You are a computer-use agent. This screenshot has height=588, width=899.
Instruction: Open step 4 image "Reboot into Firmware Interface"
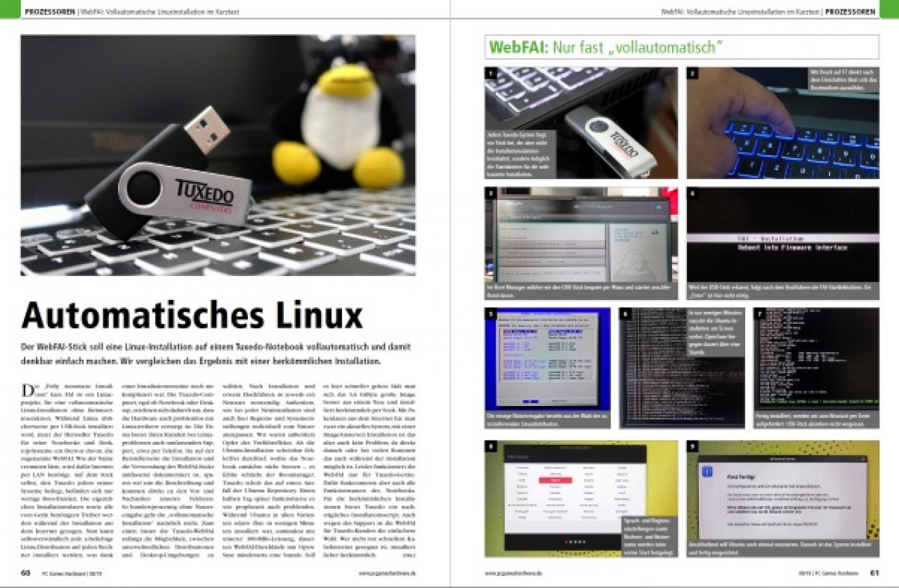click(x=782, y=235)
